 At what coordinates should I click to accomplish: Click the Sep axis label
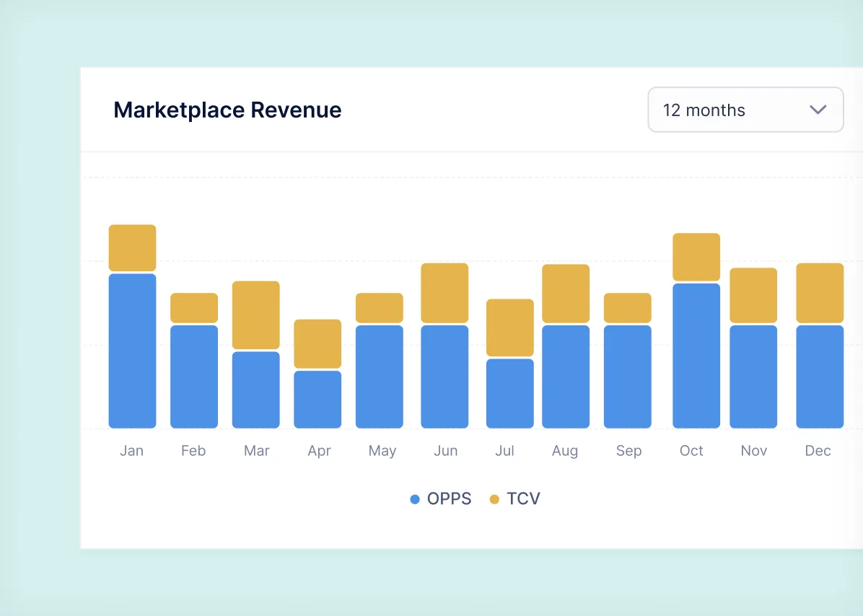[x=629, y=452]
